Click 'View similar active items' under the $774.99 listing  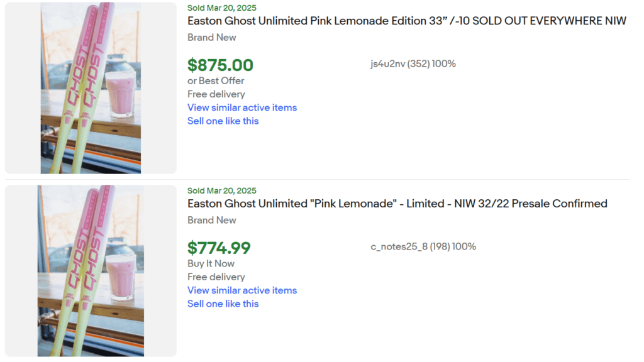coord(241,290)
